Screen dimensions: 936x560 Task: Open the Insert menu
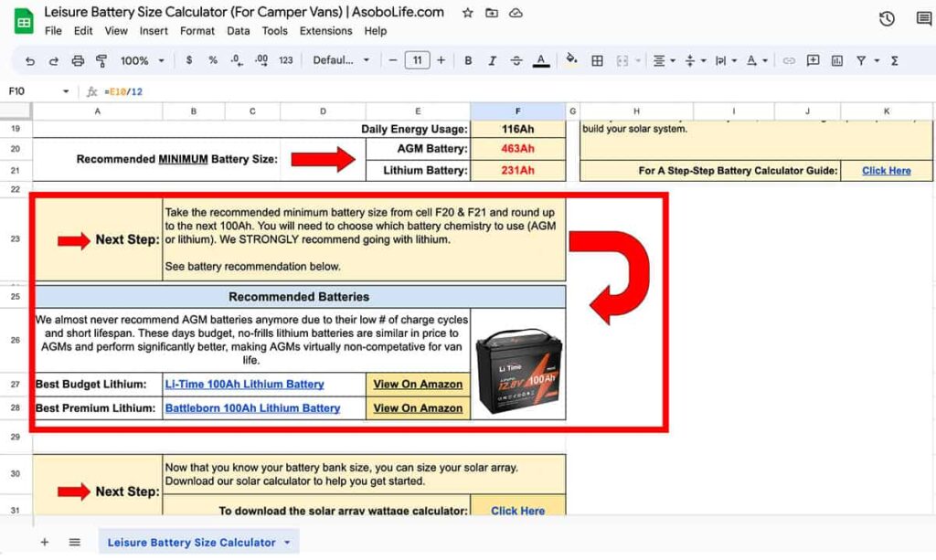pyautogui.click(x=154, y=31)
